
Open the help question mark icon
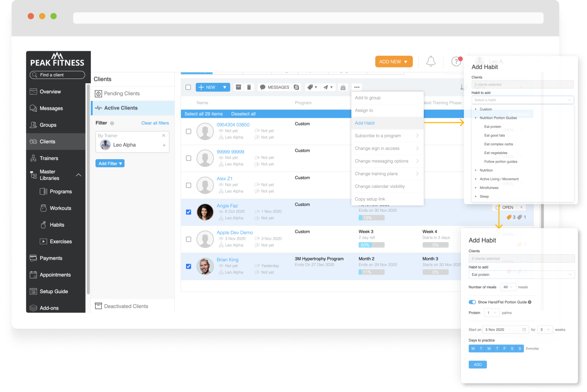456,62
